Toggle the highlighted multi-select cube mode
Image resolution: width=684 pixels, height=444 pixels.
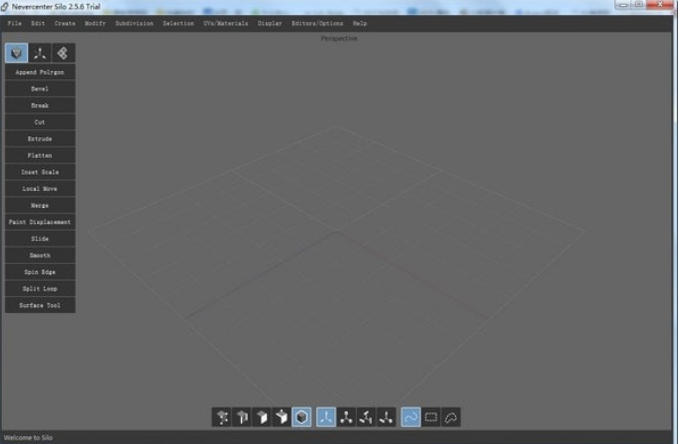[301, 417]
